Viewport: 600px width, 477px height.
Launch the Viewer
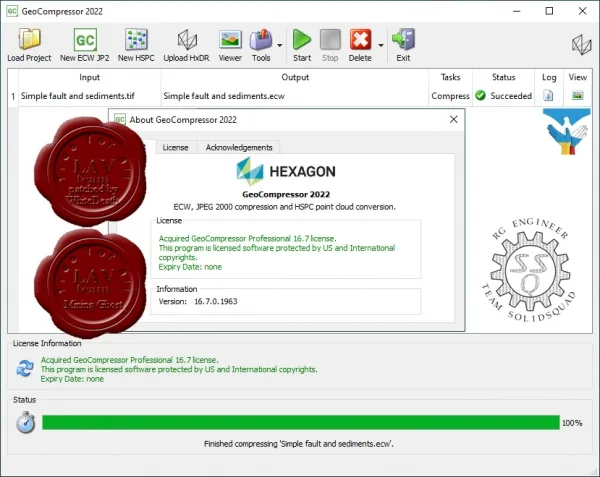230,45
